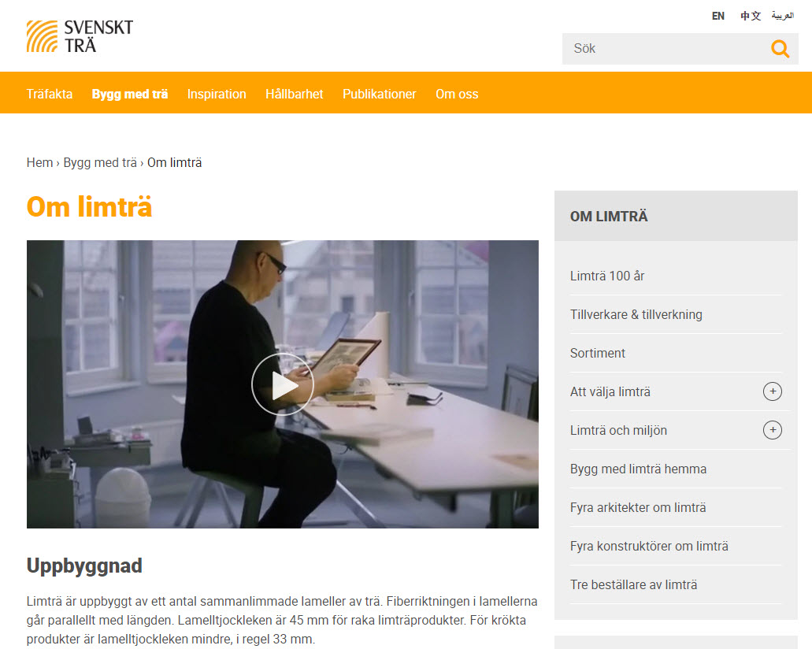
Task: Expand the Limträ och miljön submenu
Action: point(772,430)
